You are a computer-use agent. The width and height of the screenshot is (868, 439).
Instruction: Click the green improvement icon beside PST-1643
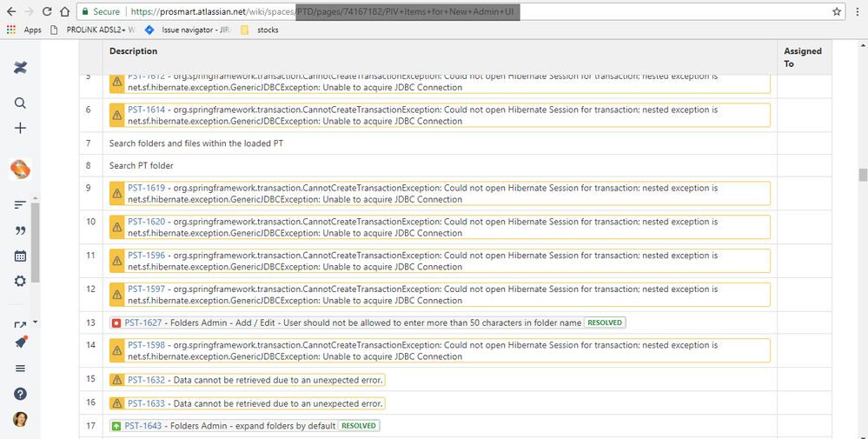coord(116,426)
